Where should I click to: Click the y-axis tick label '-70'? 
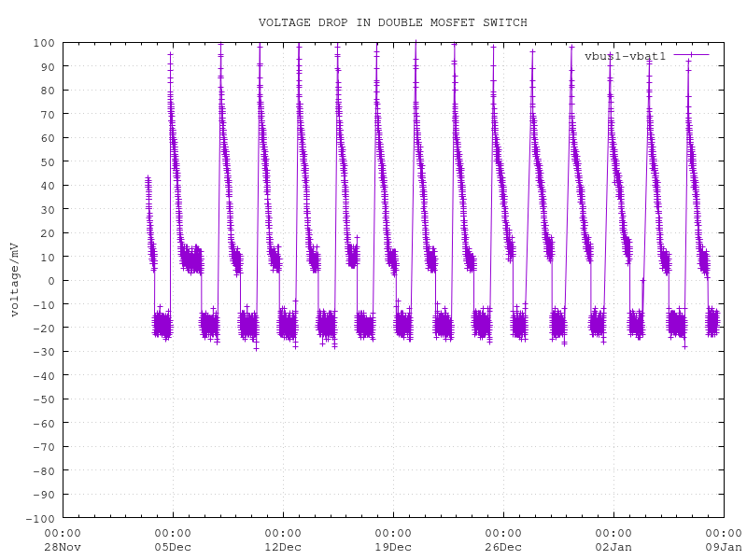click(44, 447)
